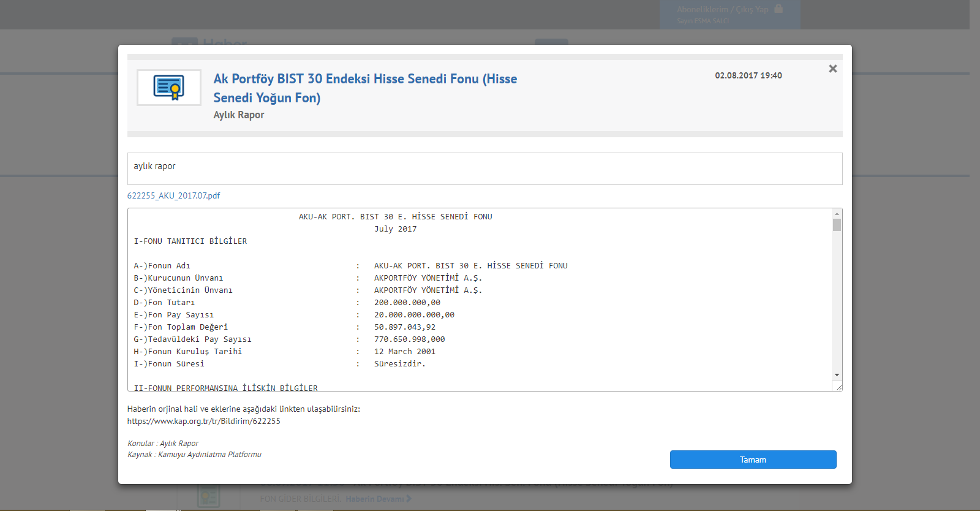Click the certificate report icon
The height and width of the screenshot is (511, 980).
pos(169,88)
